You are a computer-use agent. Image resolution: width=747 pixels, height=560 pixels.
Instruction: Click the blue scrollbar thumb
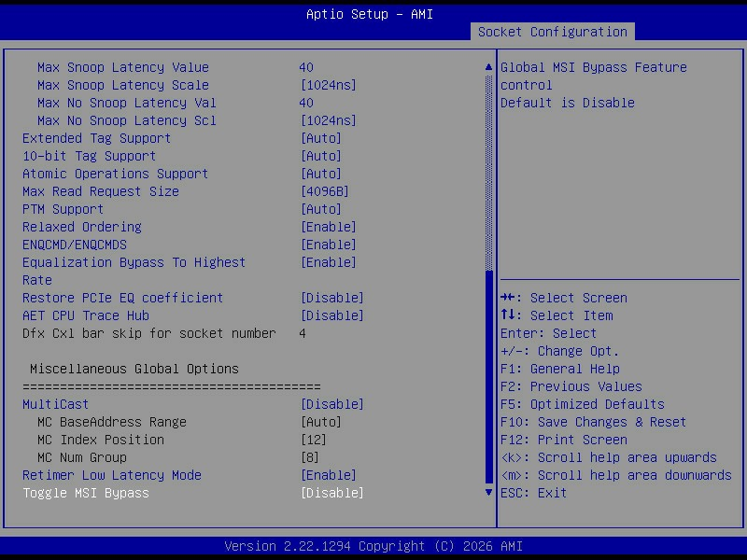click(x=488, y=377)
